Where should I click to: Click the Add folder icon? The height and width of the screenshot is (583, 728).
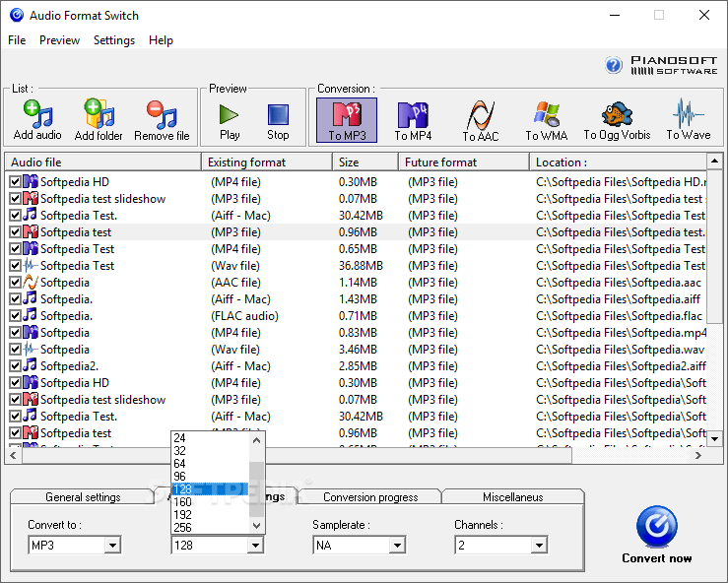tap(99, 113)
